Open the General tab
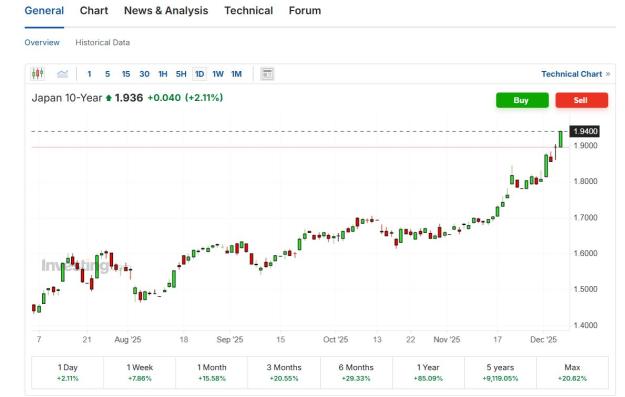The width and height of the screenshot is (625, 397). (44, 11)
